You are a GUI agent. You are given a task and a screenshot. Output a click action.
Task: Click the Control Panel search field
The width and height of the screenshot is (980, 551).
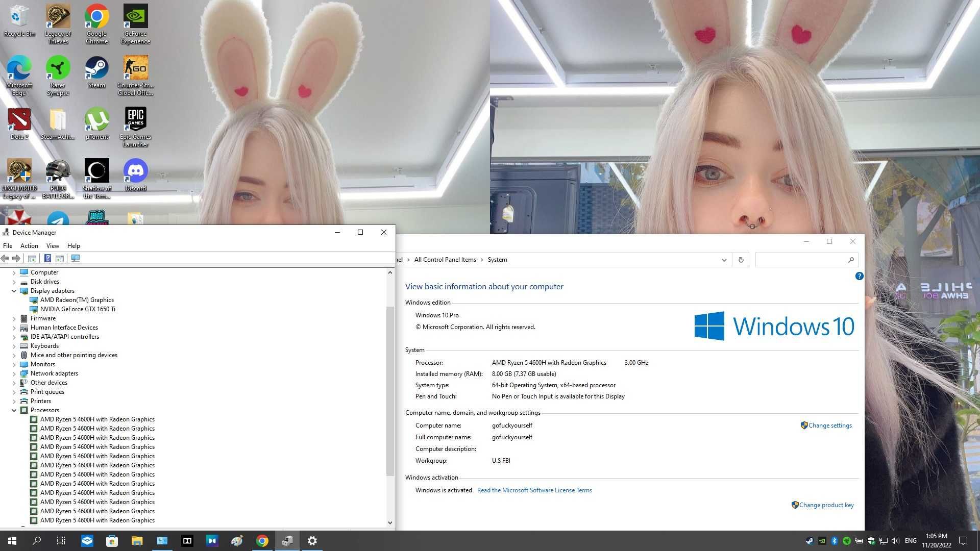click(806, 260)
